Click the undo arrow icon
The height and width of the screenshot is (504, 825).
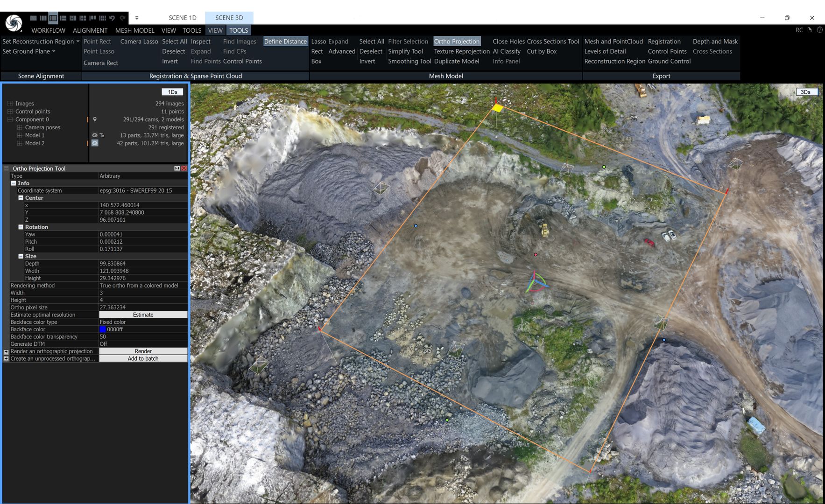111,18
